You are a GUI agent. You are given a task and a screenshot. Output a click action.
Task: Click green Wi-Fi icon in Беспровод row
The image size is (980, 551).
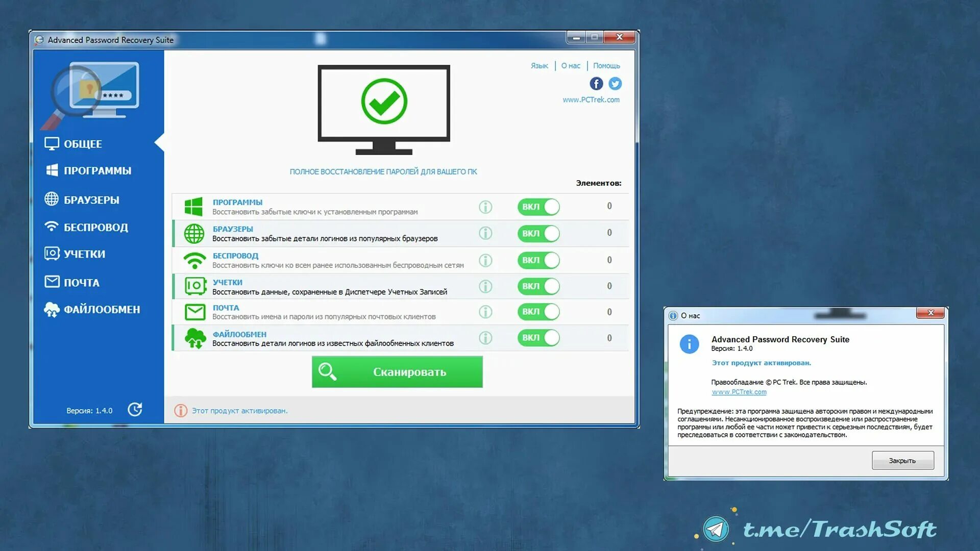194,260
